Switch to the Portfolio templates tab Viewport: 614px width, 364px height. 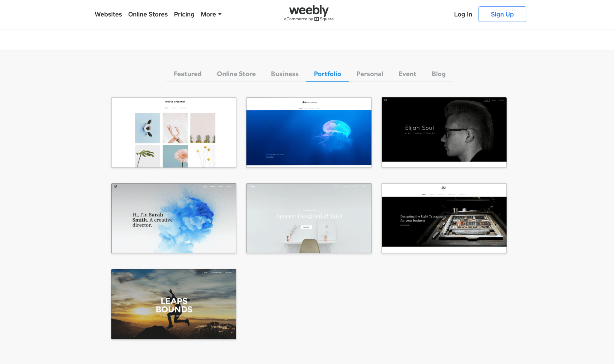[327, 73]
